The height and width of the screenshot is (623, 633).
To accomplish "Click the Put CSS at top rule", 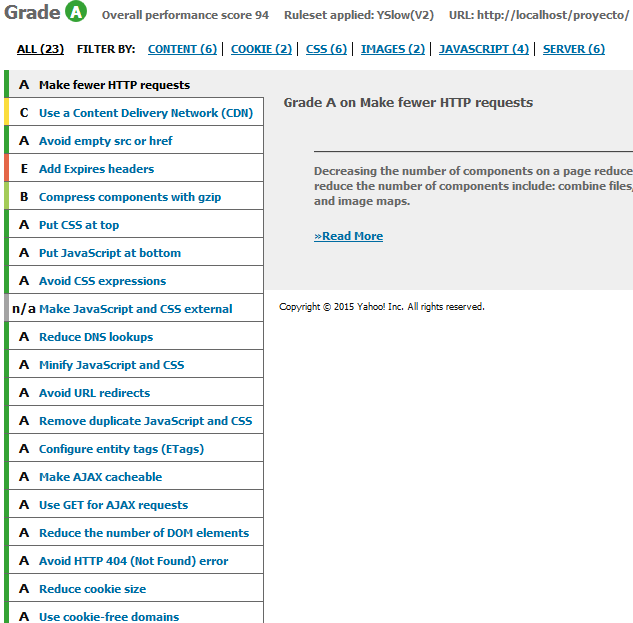I will tap(79, 225).
